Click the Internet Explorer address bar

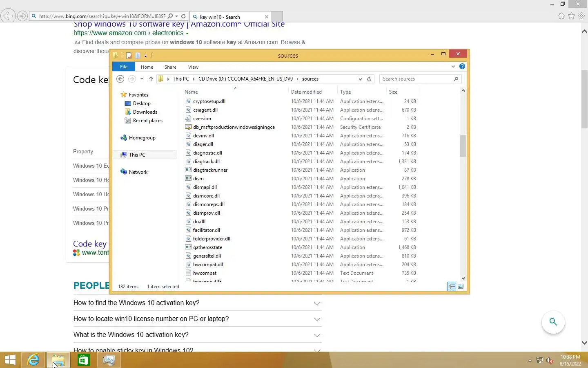pyautogui.click(x=102, y=16)
